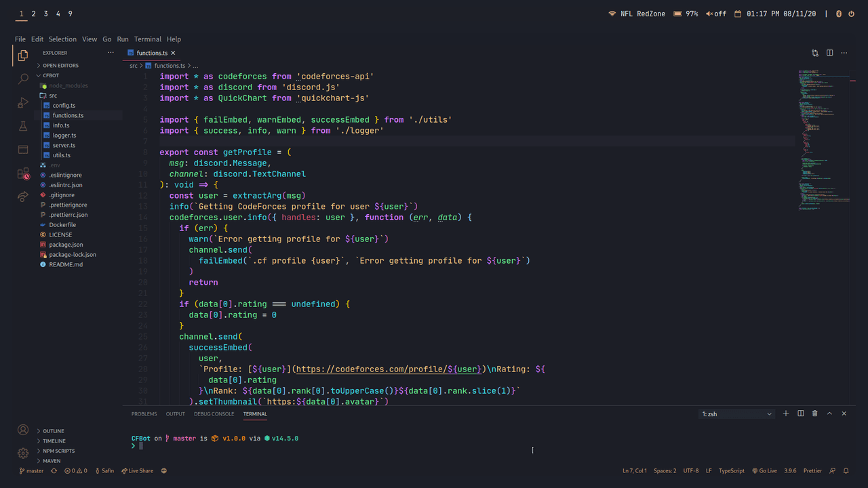Viewport: 868px width, 488px height.
Task: Open the Search view in activity bar
Action: pos(23,79)
